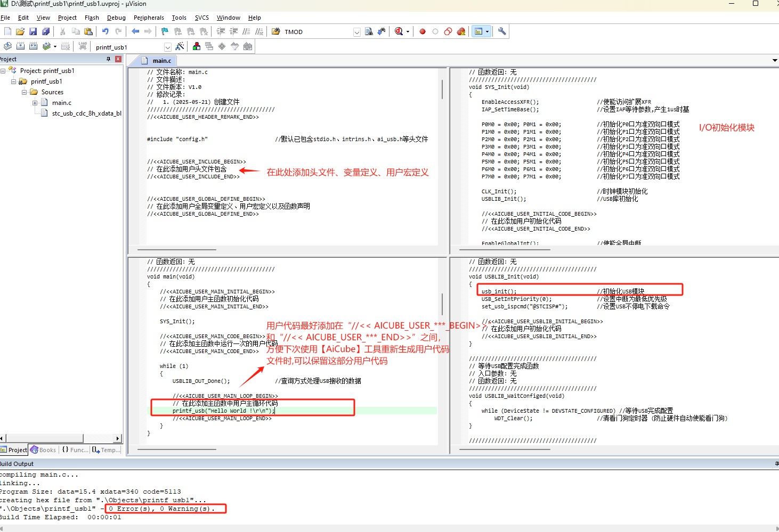Viewport: 779px width, 532px height.
Task: Cut the selection using the scissors icon
Action: [x=63, y=31]
